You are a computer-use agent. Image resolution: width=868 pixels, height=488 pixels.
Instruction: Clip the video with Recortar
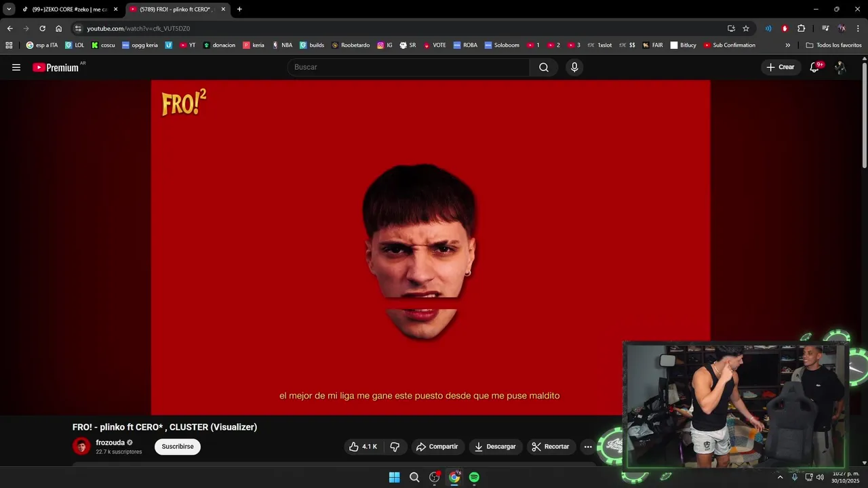(x=551, y=447)
